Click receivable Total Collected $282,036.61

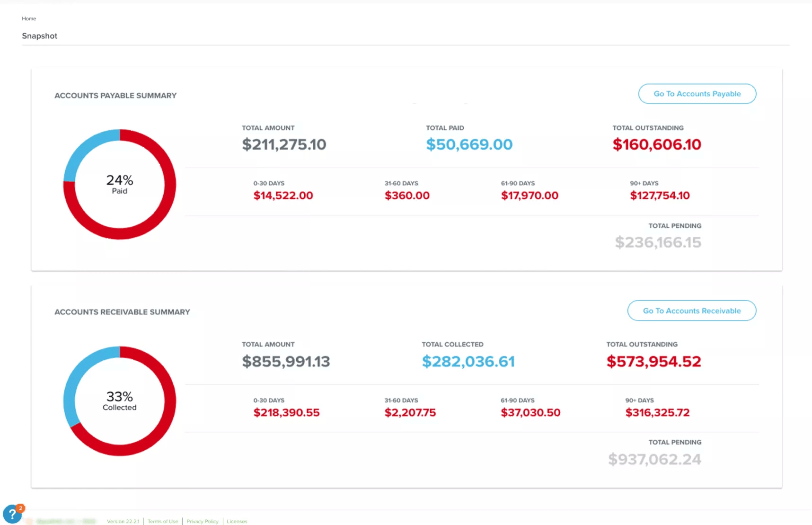[x=468, y=362]
